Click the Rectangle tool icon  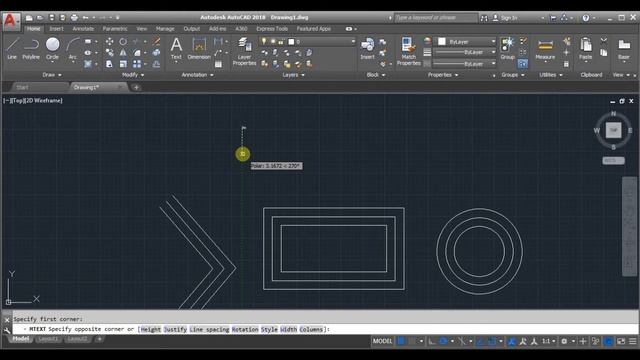[88, 42]
